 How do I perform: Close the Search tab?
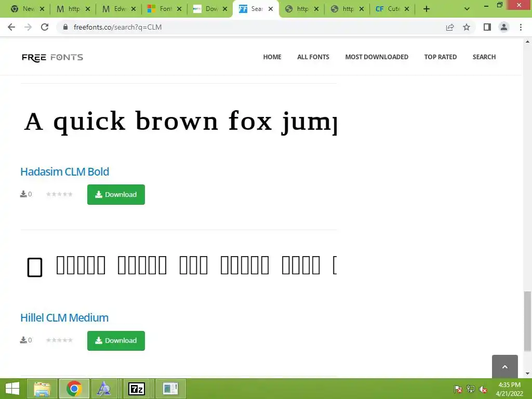271,9
